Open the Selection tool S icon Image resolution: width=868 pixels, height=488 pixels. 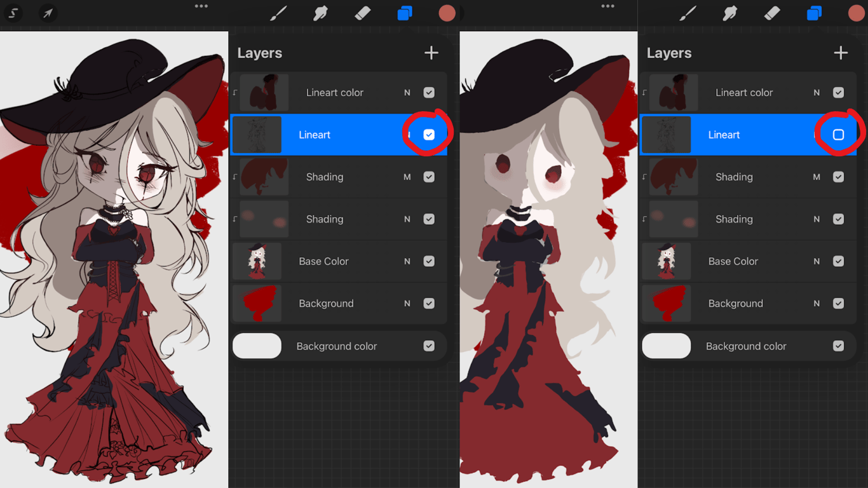(x=13, y=13)
